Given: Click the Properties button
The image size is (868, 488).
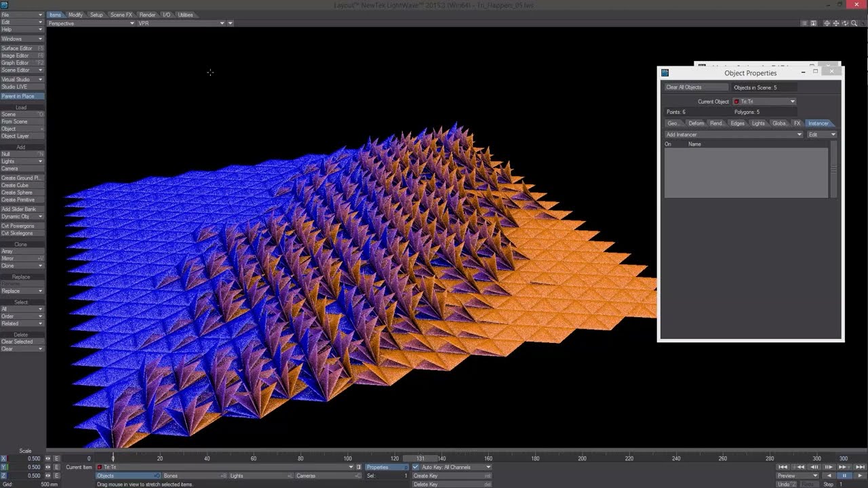Looking at the screenshot, I should click(387, 467).
